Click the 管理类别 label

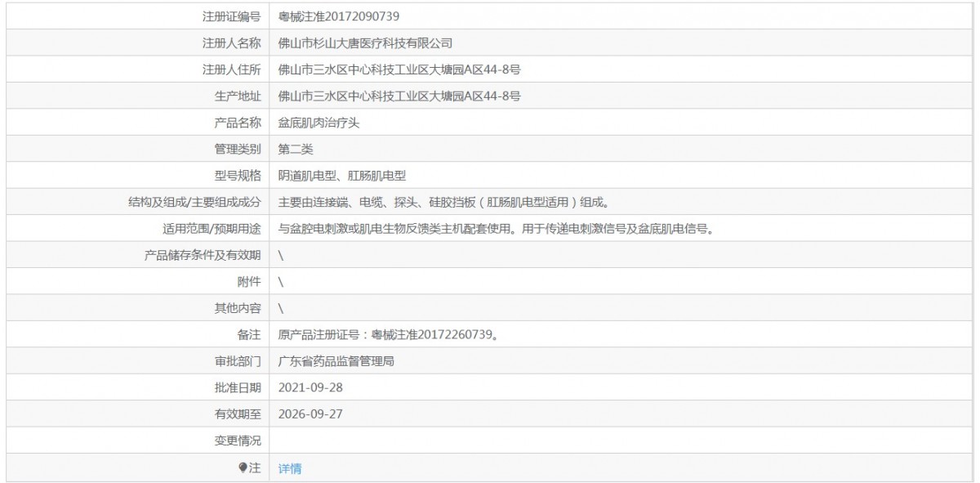coord(238,149)
